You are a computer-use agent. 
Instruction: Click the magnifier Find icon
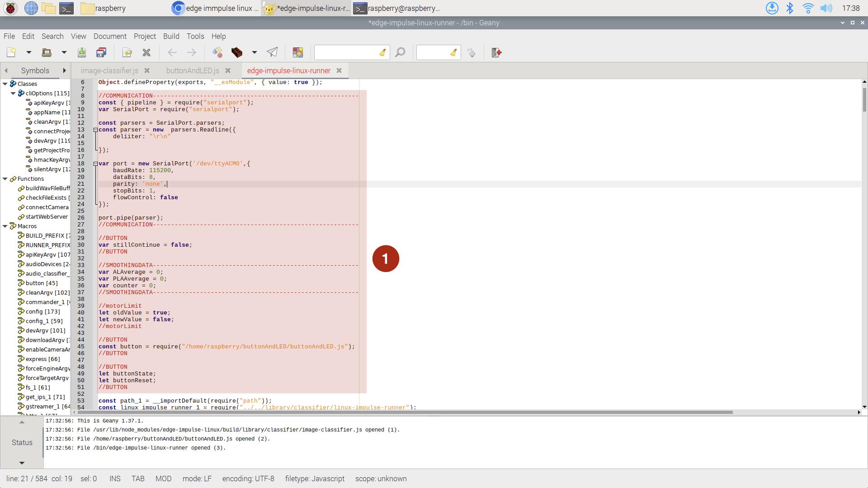click(x=400, y=52)
